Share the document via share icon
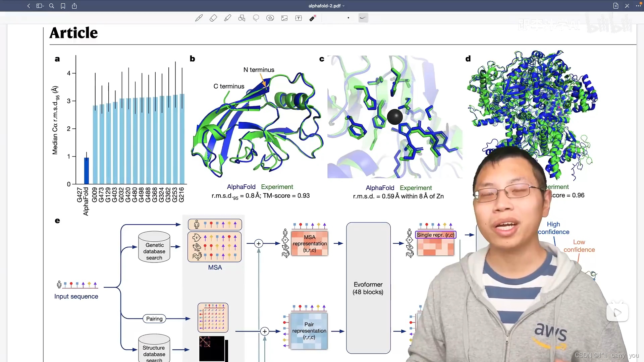644x362 pixels. pyautogui.click(x=74, y=6)
